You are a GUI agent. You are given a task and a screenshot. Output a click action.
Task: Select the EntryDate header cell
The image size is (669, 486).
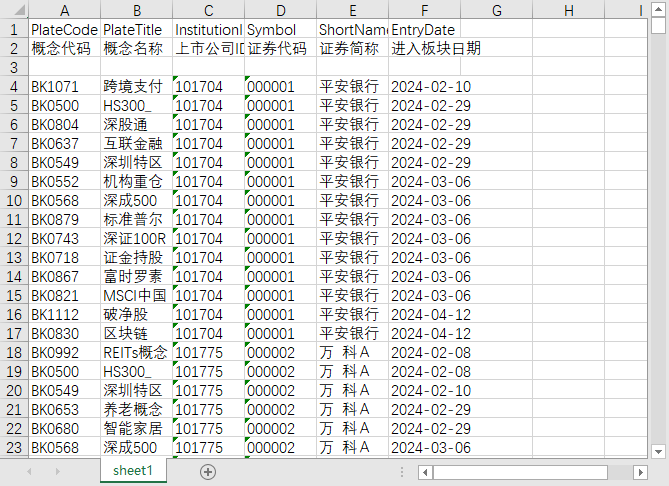coord(425,29)
